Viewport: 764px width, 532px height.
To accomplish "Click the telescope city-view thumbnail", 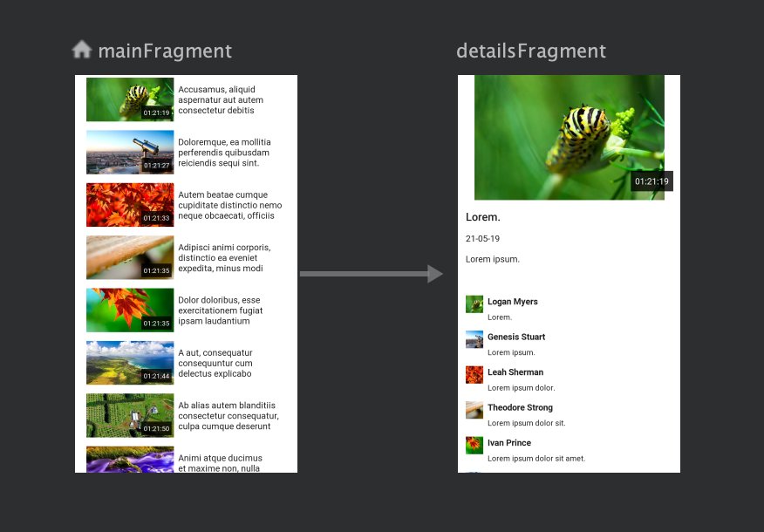I will (130, 152).
